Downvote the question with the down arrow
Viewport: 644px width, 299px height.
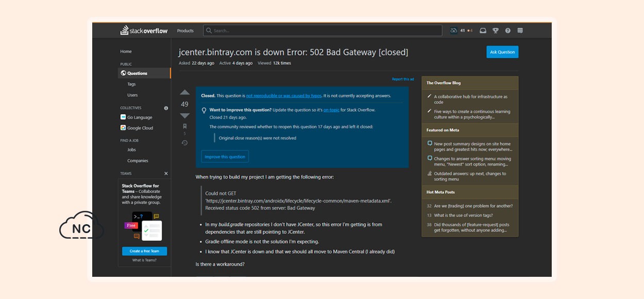184,115
